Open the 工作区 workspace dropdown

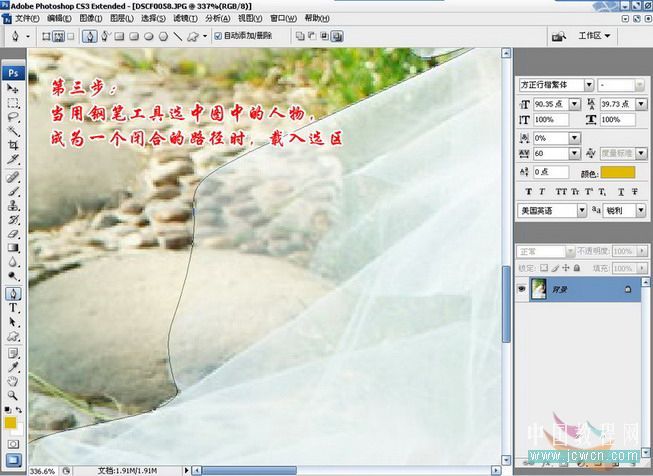[x=595, y=36]
